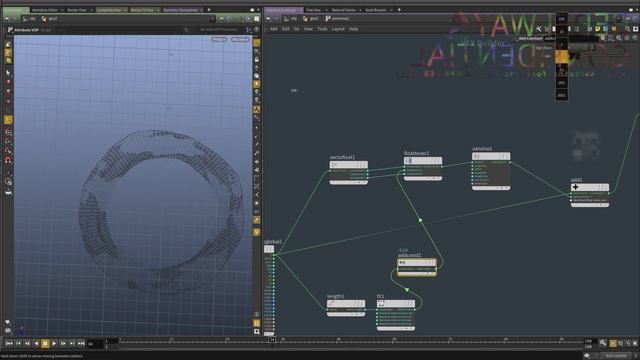Click obj in scene view path bar
The height and width of the screenshot is (360, 640).
coord(29,19)
